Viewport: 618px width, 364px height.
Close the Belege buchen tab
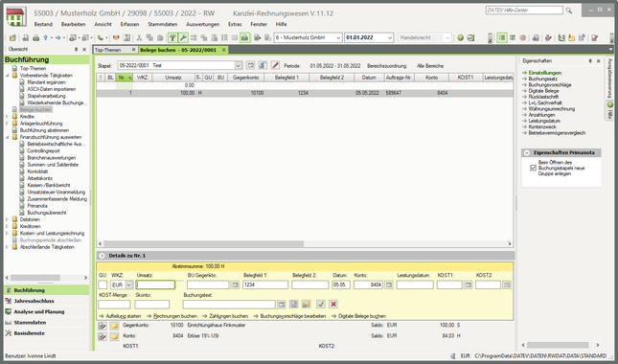(x=223, y=50)
